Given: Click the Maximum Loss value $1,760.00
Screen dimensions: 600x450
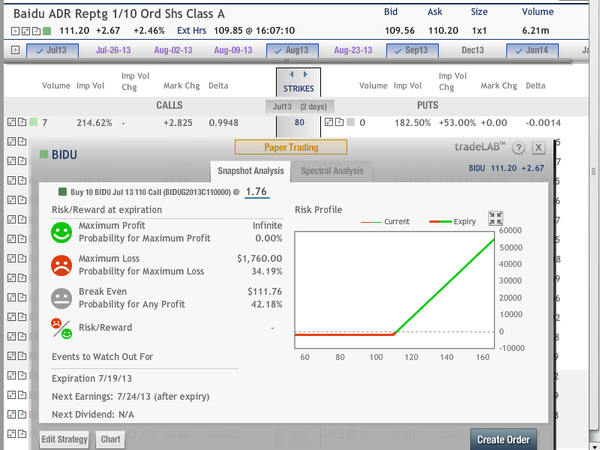Looking at the screenshot, I should [259, 259].
